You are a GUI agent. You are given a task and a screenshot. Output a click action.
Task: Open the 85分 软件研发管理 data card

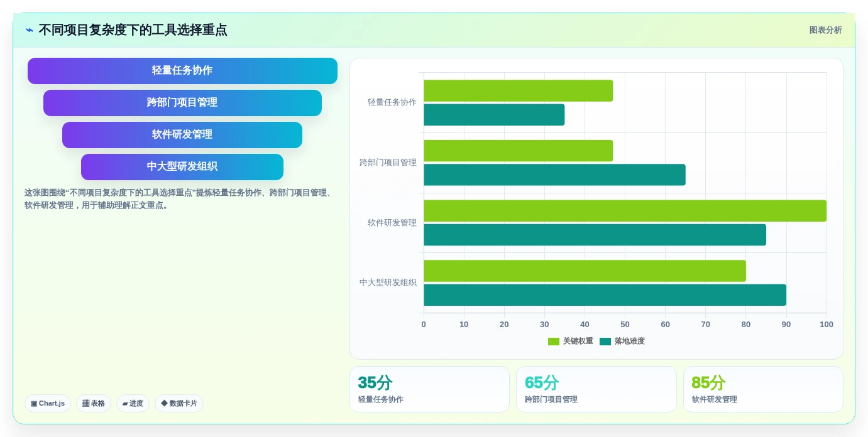pos(763,389)
